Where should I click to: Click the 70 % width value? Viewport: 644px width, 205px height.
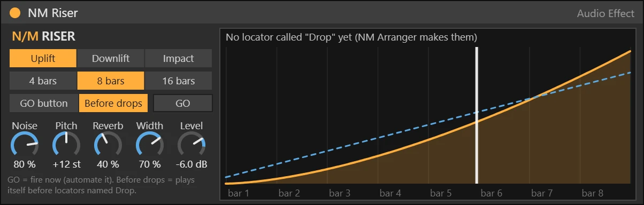pyautogui.click(x=149, y=164)
